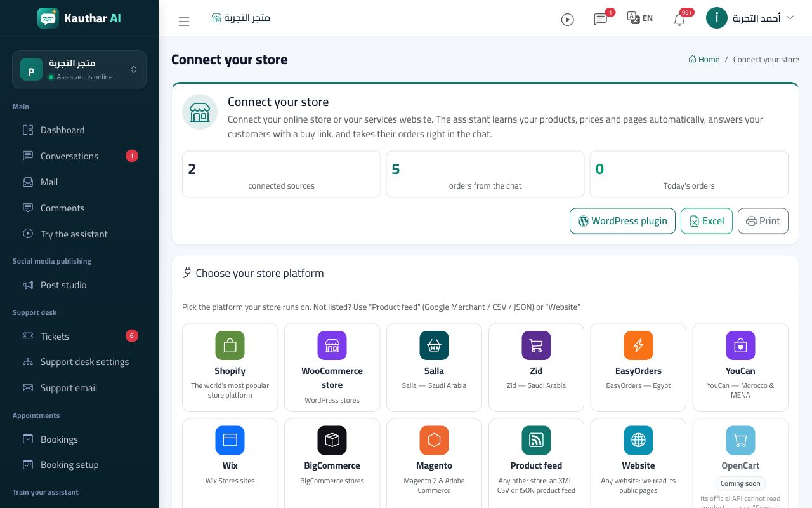Open Try the assistant
This screenshot has width=812, height=508.
coord(79,234)
